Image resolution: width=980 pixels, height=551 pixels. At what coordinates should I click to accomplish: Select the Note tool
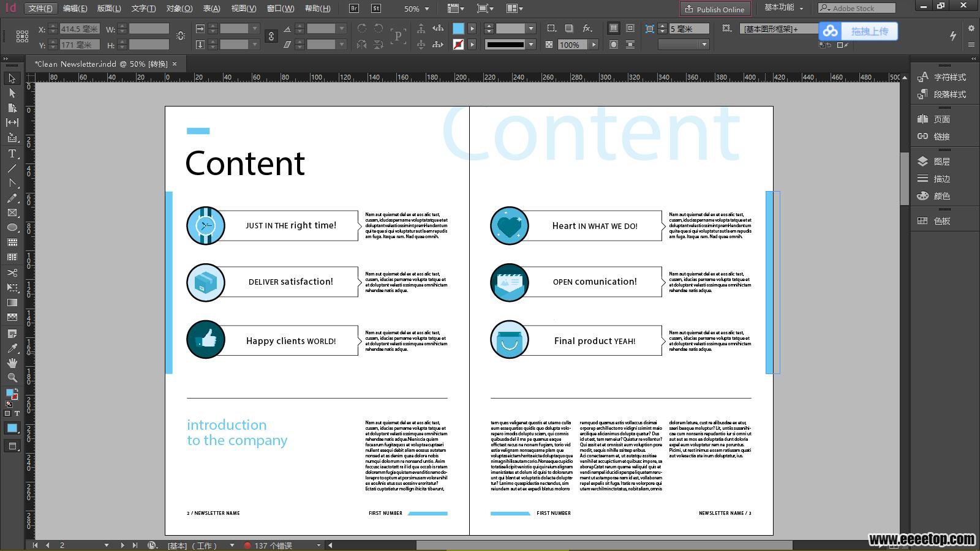12,334
